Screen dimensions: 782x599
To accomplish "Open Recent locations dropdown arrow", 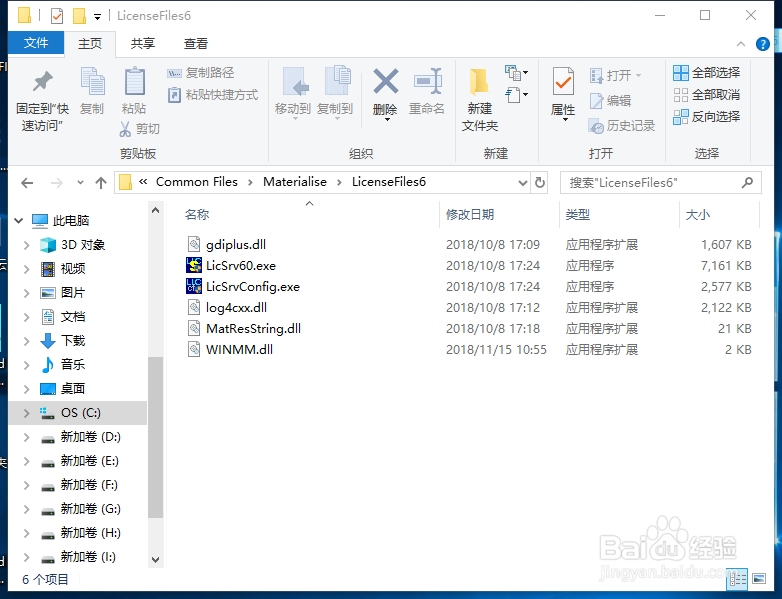I will 80,183.
